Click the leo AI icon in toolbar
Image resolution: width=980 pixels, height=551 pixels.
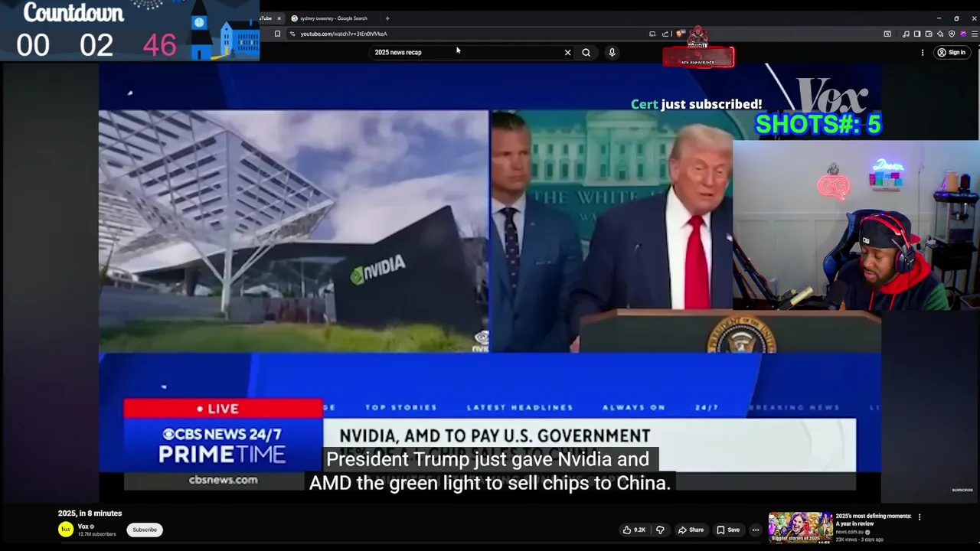(x=940, y=34)
